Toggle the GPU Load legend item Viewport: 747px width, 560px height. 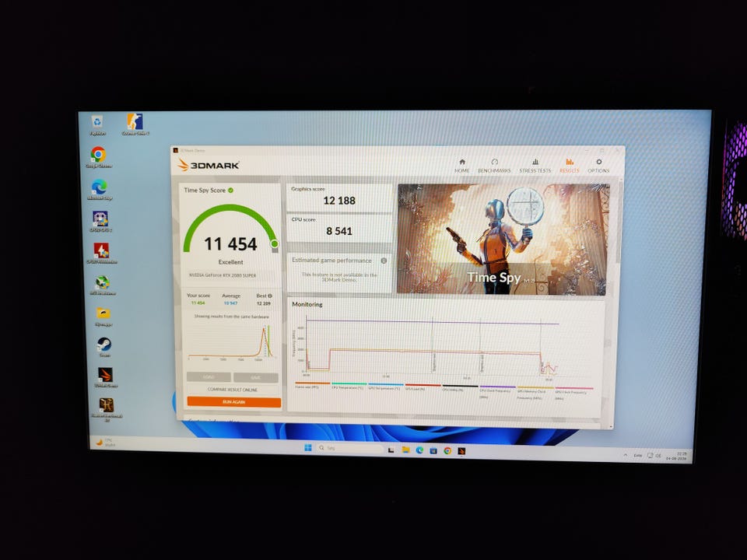[x=423, y=387]
